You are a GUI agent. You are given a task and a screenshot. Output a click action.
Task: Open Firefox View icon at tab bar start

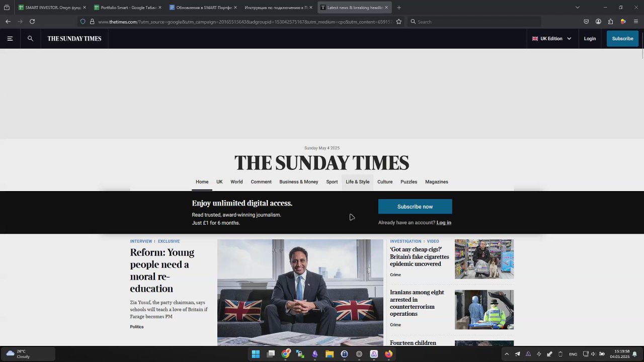coord(7,8)
